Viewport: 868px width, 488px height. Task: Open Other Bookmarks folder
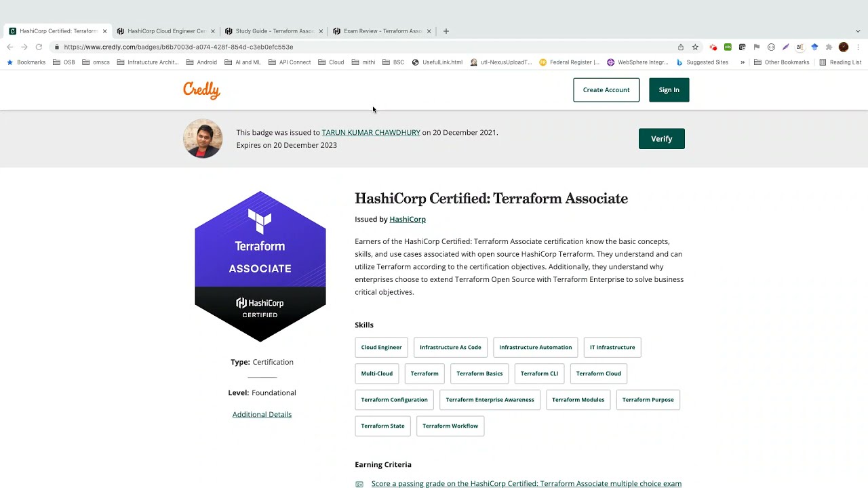coord(781,62)
